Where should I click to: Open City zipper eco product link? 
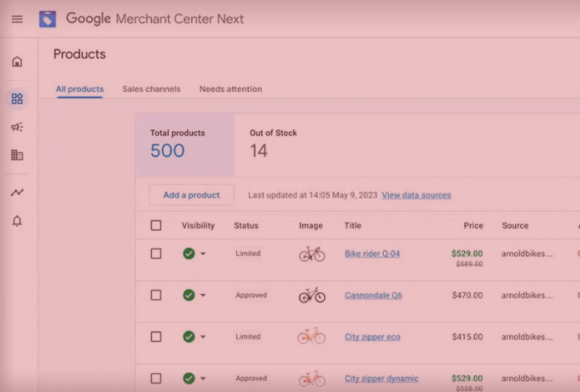tap(373, 337)
